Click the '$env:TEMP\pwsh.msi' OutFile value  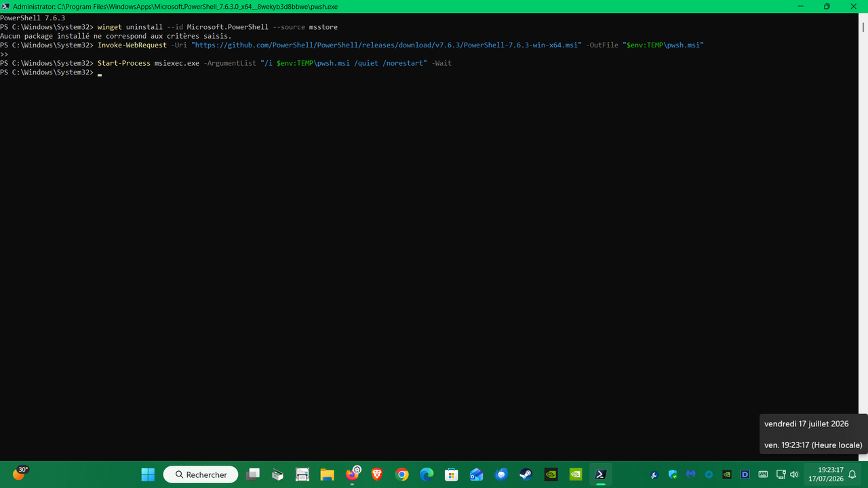click(663, 45)
